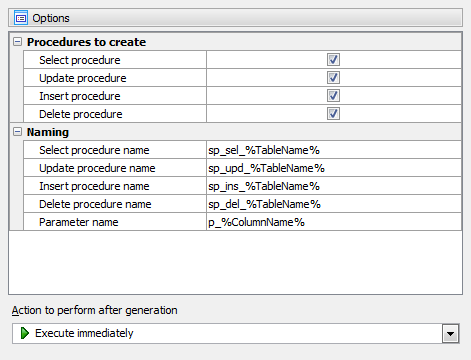Click the Execute immediately combo box
Image resolution: width=471 pixels, height=360 pixels.
click(236, 333)
